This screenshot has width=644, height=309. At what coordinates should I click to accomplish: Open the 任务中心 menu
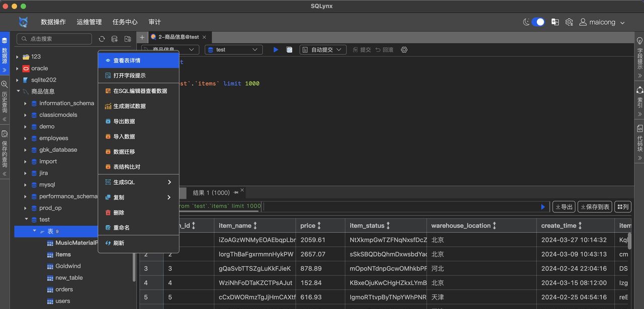tap(124, 22)
